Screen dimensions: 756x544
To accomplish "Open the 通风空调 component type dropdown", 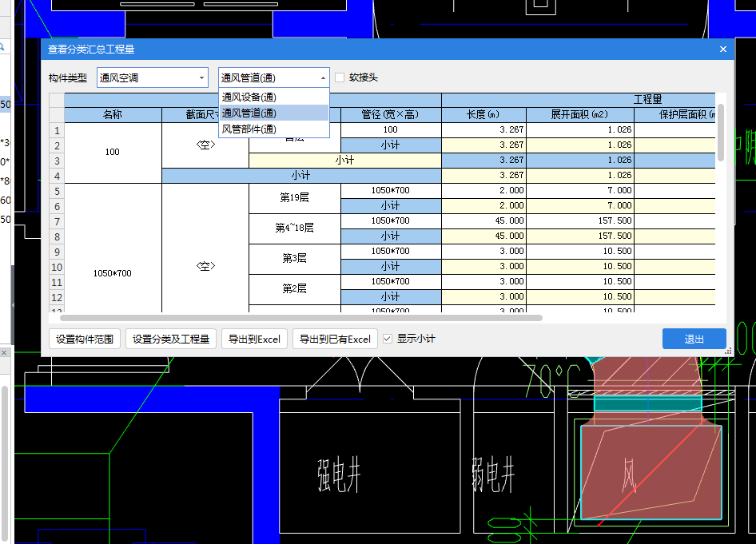I will 153,77.
